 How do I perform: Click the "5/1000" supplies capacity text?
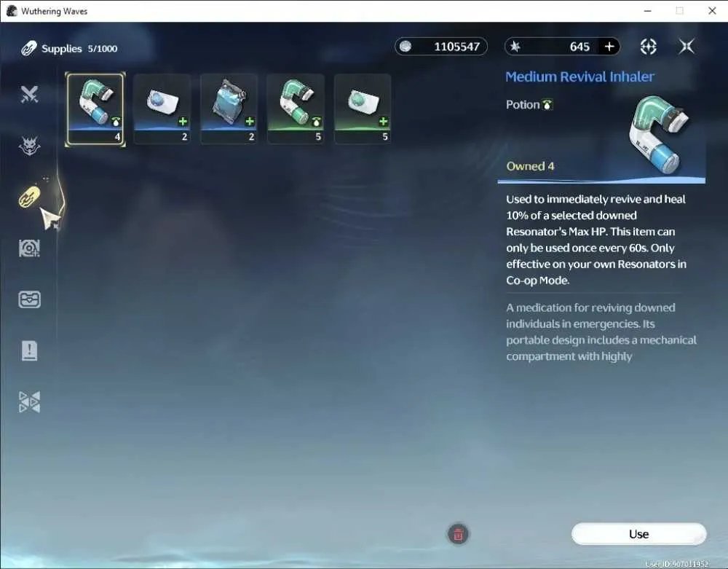(103, 49)
